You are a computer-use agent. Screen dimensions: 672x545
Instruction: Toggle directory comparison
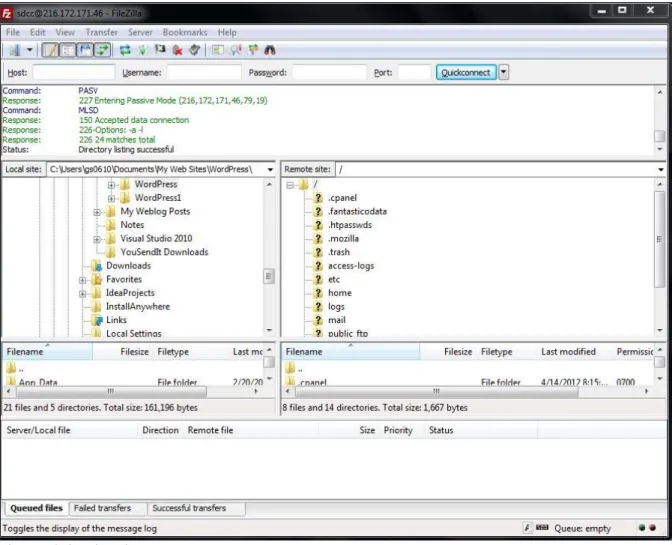coord(235,50)
